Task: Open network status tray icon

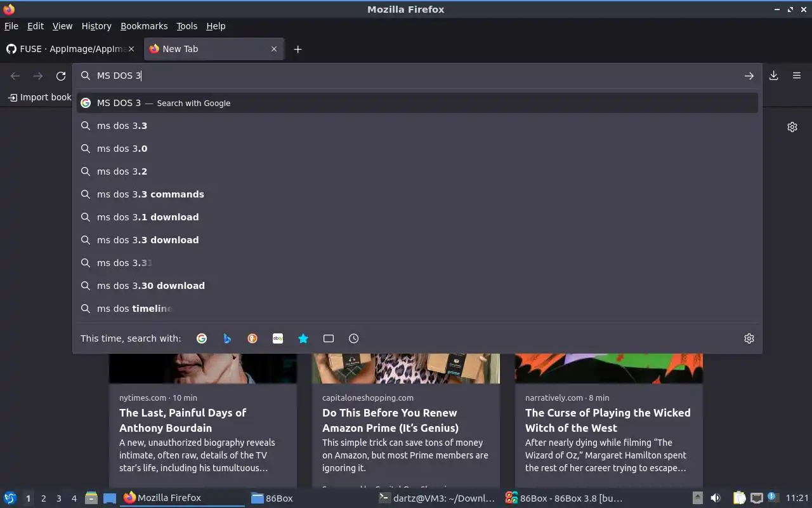Action: click(x=756, y=498)
